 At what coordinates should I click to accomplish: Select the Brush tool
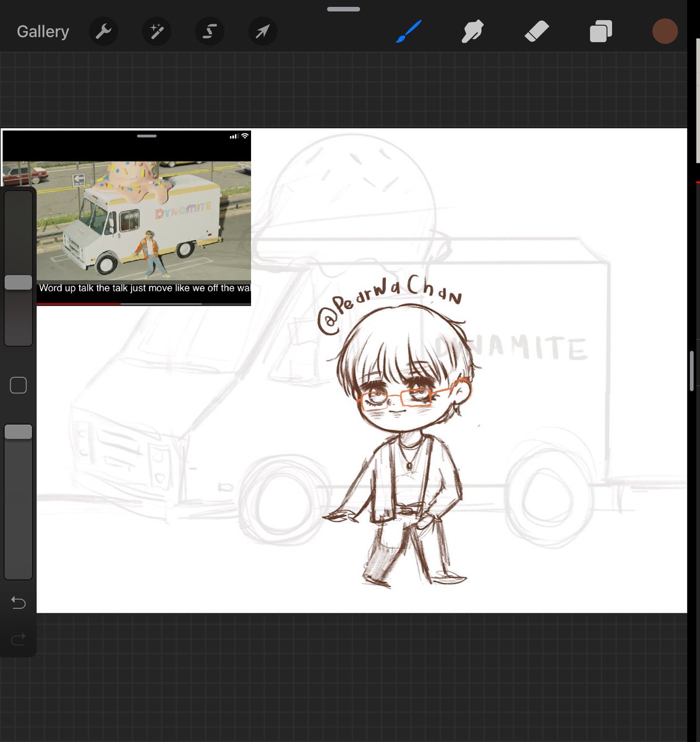click(409, 32)
